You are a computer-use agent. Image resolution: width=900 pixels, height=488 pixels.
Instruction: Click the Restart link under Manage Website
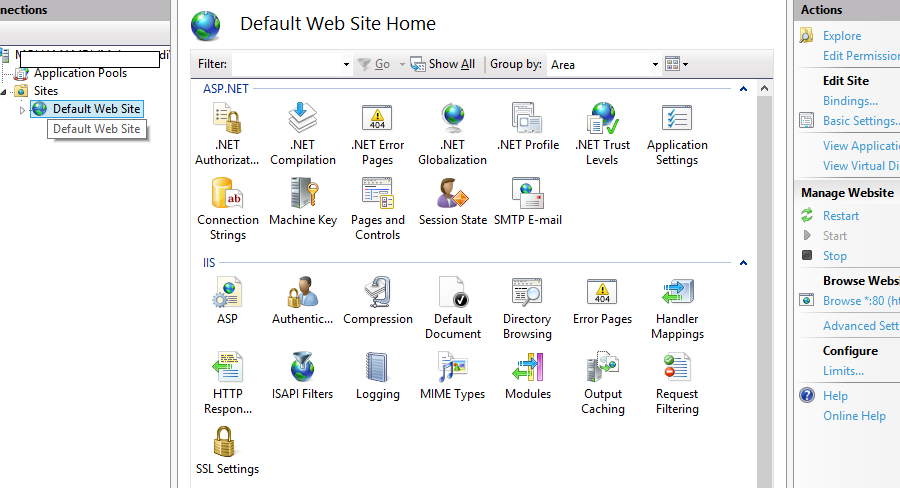coord(840,216)
